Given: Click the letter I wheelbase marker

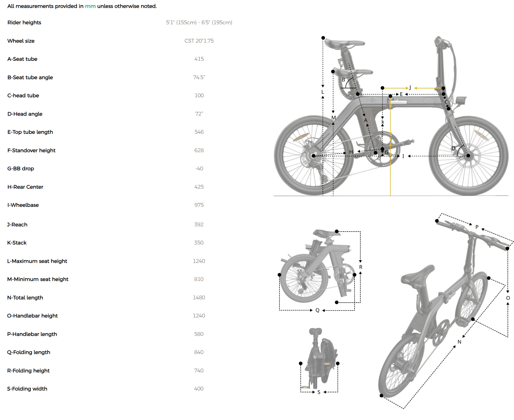Looking at the screenshot, I should 403,156.
